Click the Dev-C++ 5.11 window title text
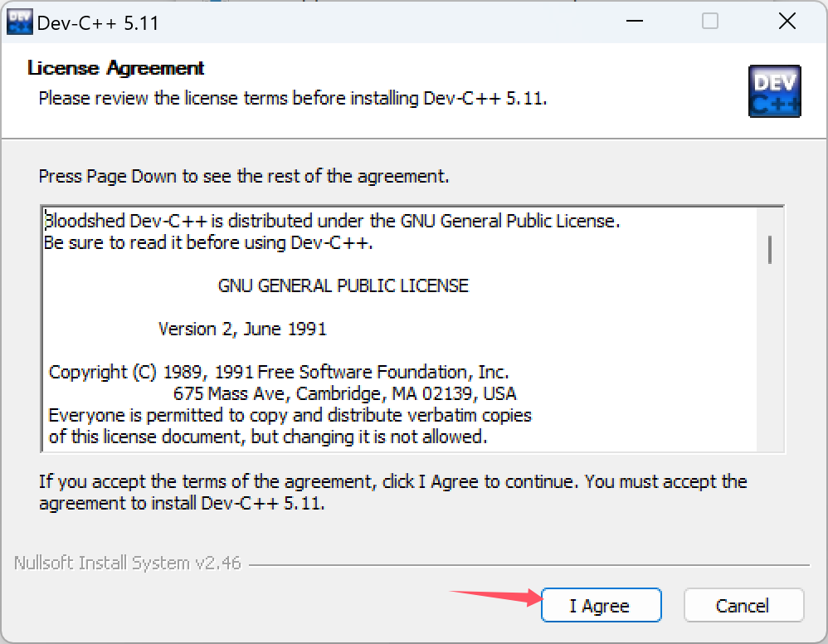 click(x=98, y=23)
